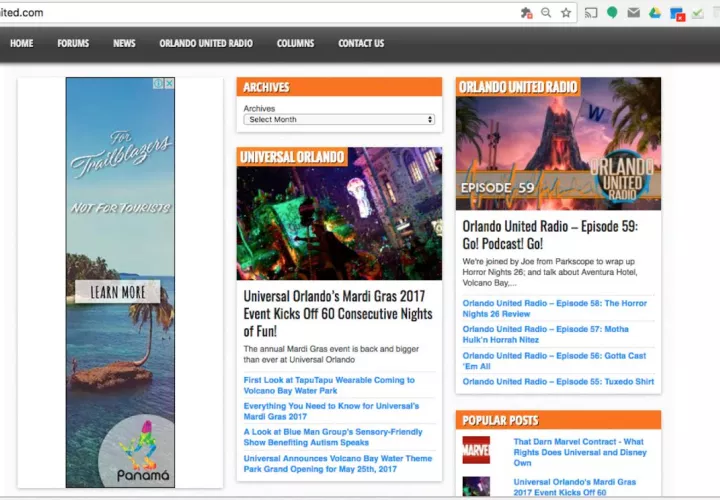Click the Mardi Gras thumbnail in Popular Posts

pos(476,487)
